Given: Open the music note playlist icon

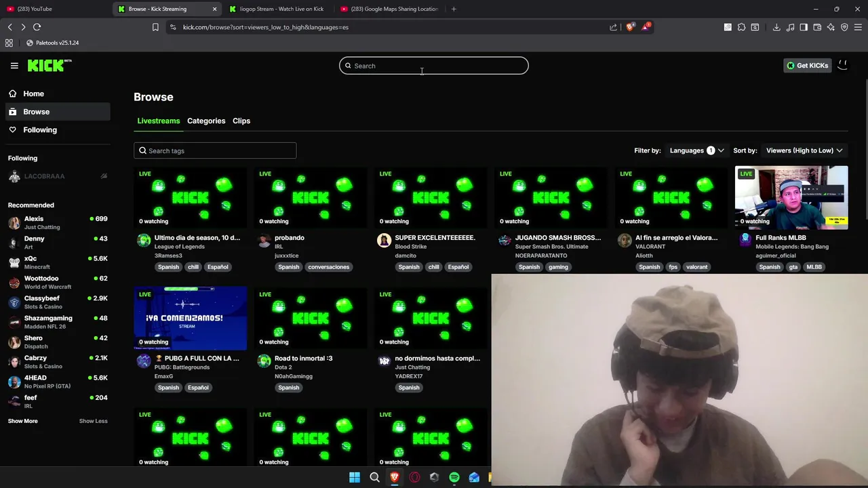Looking at the screenshot, I should 790,27.
